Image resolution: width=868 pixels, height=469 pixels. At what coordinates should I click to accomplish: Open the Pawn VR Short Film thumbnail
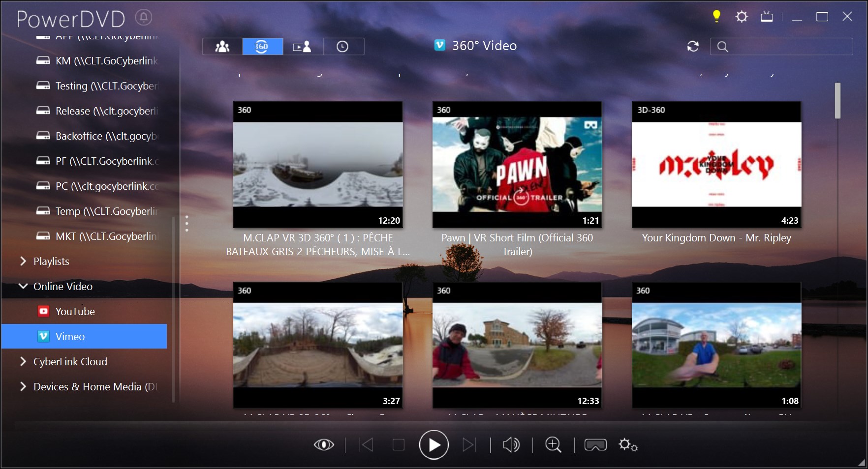517,165
